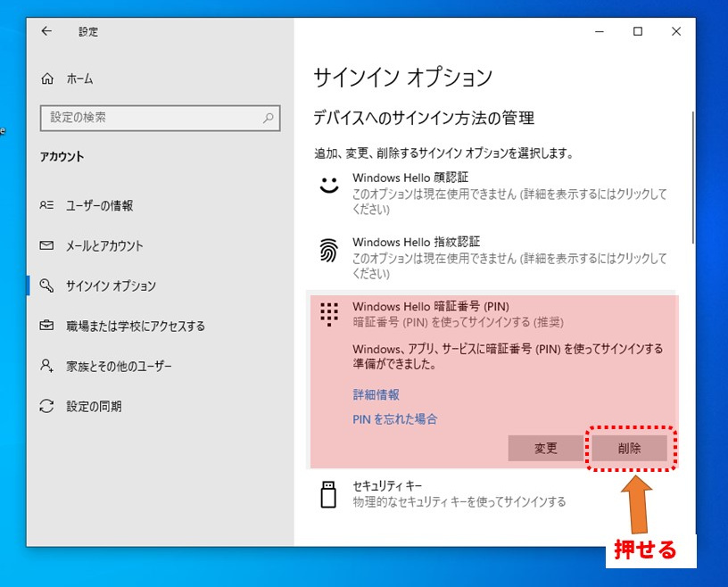
Task: Click the Windows Hello face icon
Action: (329, 186)
